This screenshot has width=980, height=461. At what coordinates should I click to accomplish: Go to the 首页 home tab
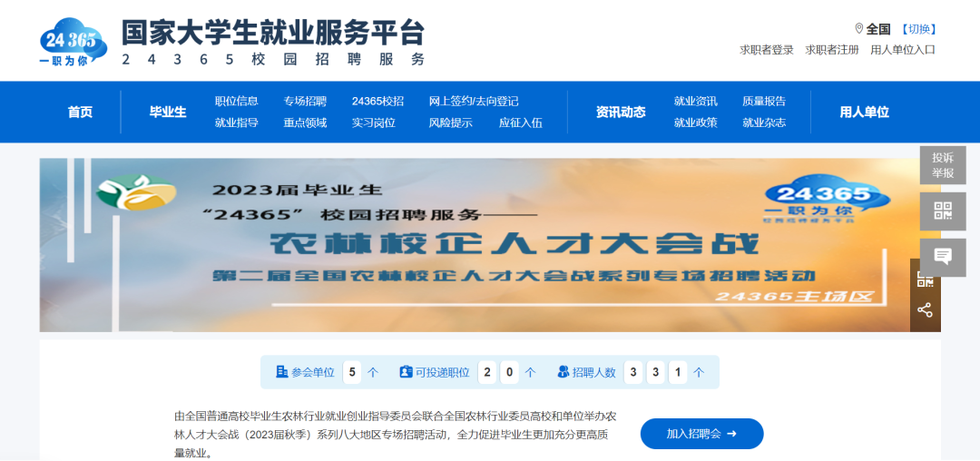pyautogui.click(x=80, y=113)
